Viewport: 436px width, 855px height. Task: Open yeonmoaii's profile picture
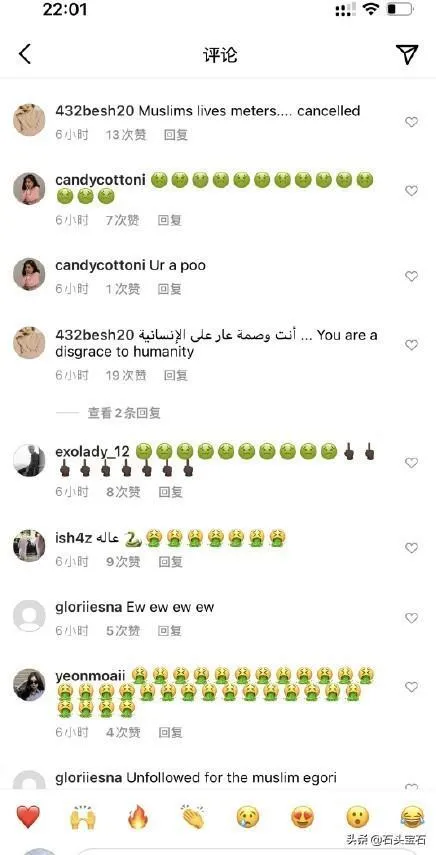pos(29,685)
